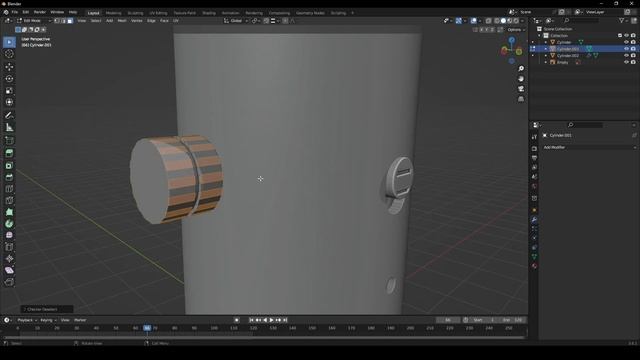
Task: Hide the Empty object in outliner
Action: tap(626, 62)
